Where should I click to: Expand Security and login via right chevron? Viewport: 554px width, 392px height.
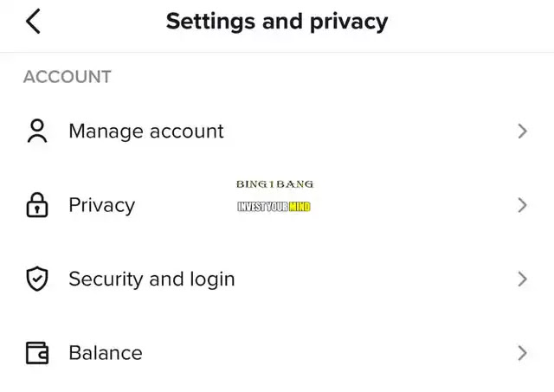click(x=522, y=279)
